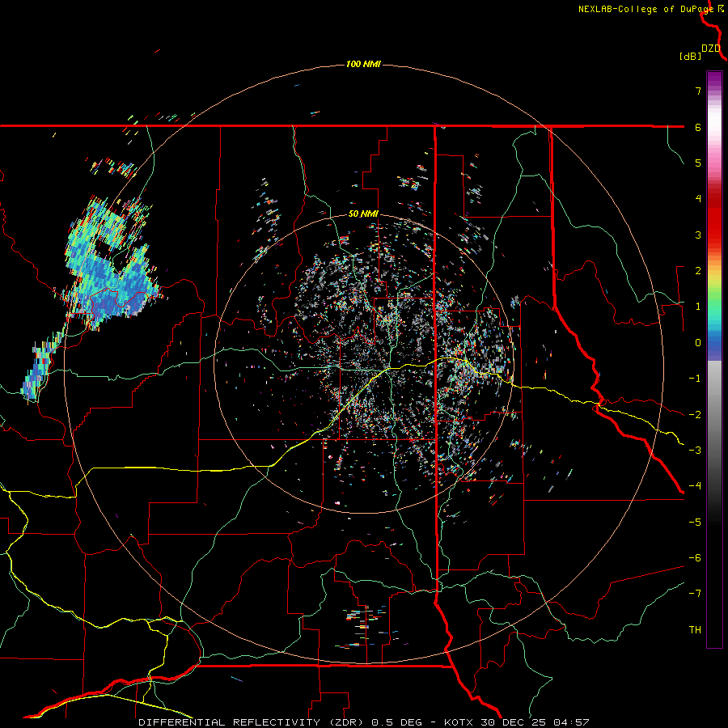Click the differential reflectivity caption at the bottom
728x728 pixels.
click(363, 722)
